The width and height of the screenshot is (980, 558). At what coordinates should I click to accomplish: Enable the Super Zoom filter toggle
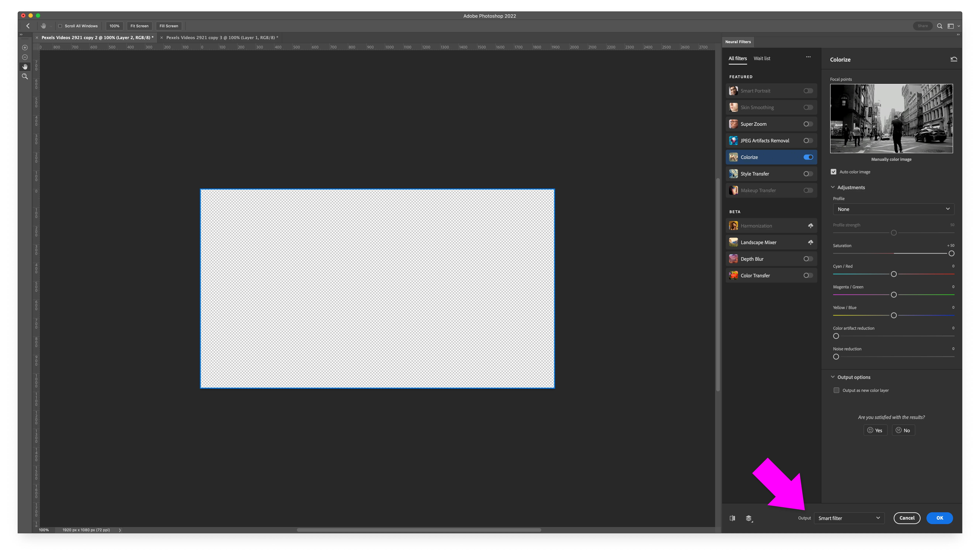(x=808, y=124)
